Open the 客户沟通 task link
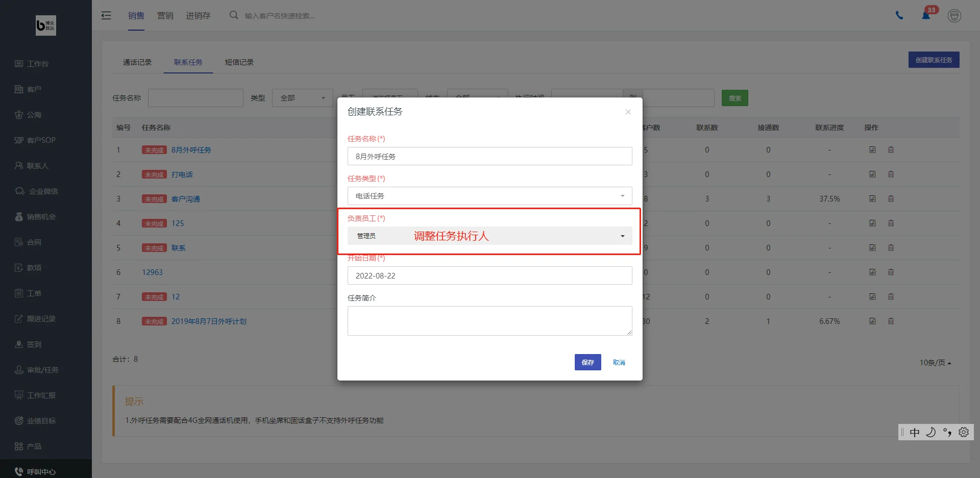Viewport: 980px width, 478px height. tap(186, 199)
